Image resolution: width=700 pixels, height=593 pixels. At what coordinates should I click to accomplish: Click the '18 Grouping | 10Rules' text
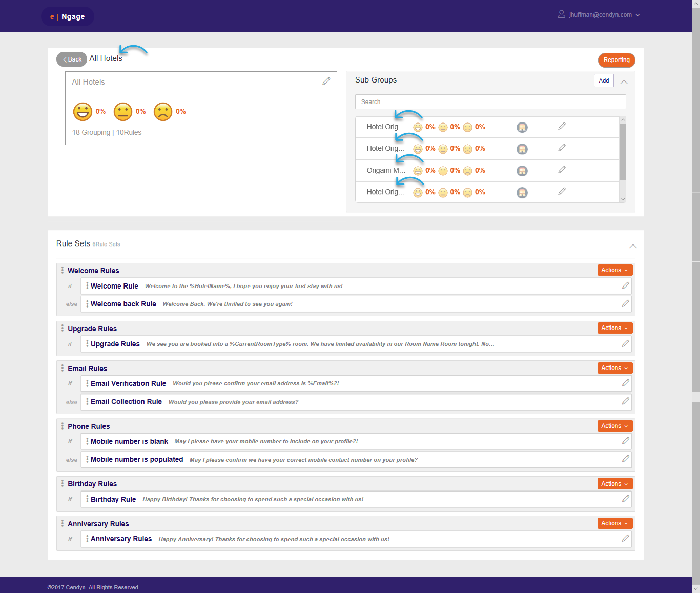[107, 132]
